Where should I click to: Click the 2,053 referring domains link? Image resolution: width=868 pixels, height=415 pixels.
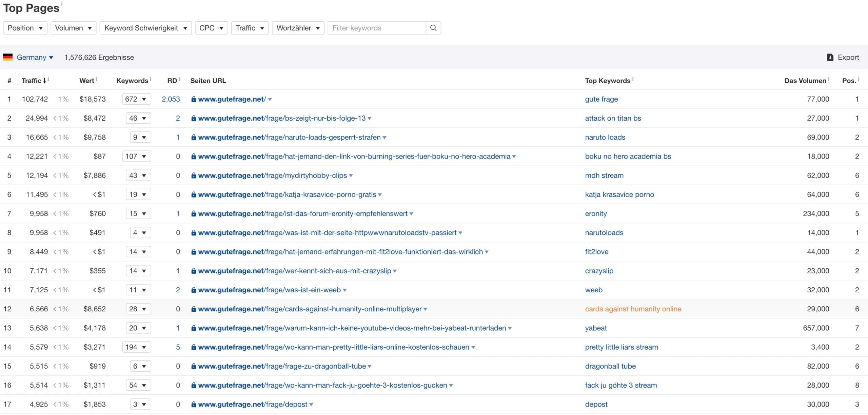click(x=171, y=99)
